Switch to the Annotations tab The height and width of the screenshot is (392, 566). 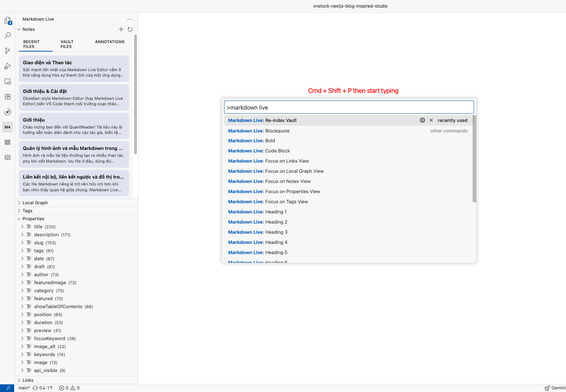click(110, 42)
